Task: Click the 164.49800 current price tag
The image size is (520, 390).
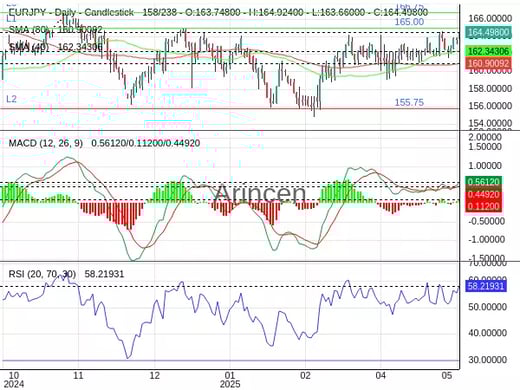Action: pyautogui.click(x=488, y=32)
